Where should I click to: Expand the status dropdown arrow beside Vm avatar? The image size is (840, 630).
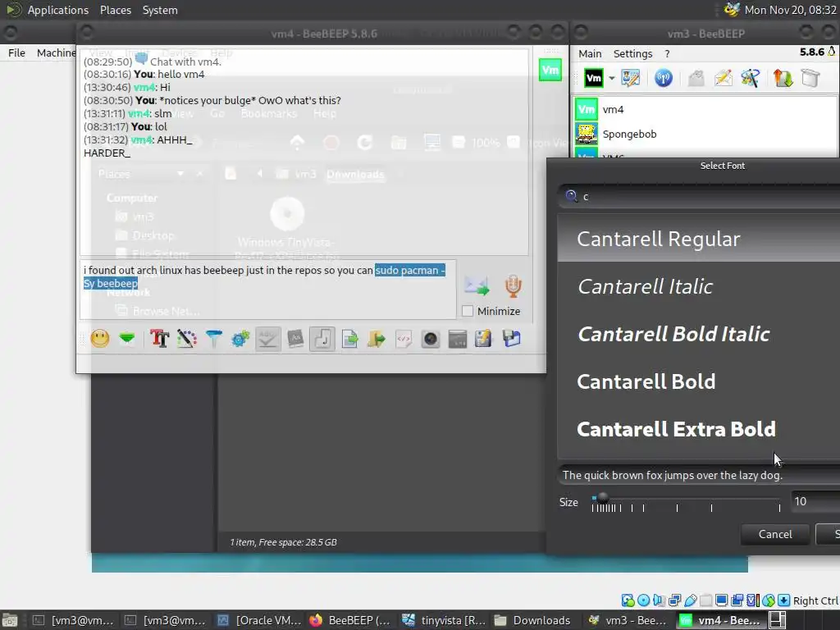612,78
